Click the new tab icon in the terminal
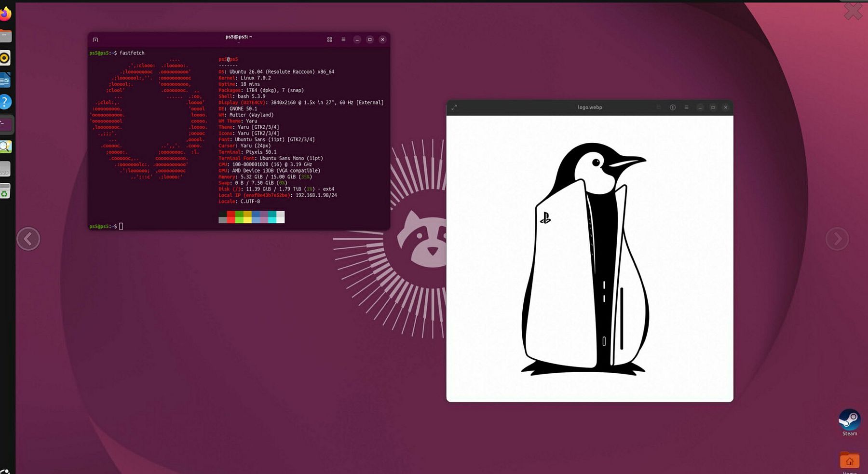This screenshot has width=868, height=474. tap(95, 40)
